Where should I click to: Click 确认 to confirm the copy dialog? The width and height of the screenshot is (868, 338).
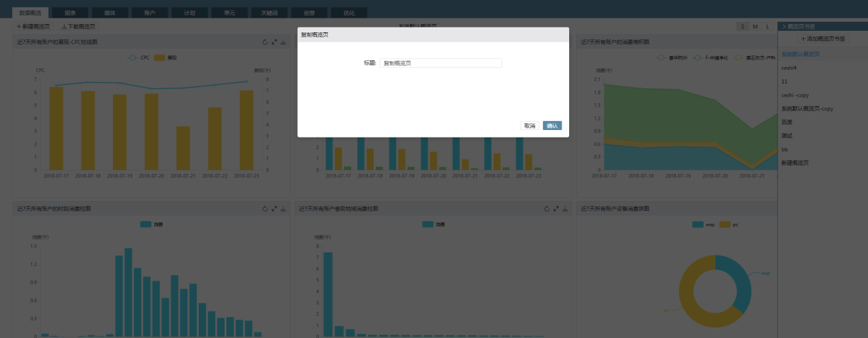click(552, 126)
